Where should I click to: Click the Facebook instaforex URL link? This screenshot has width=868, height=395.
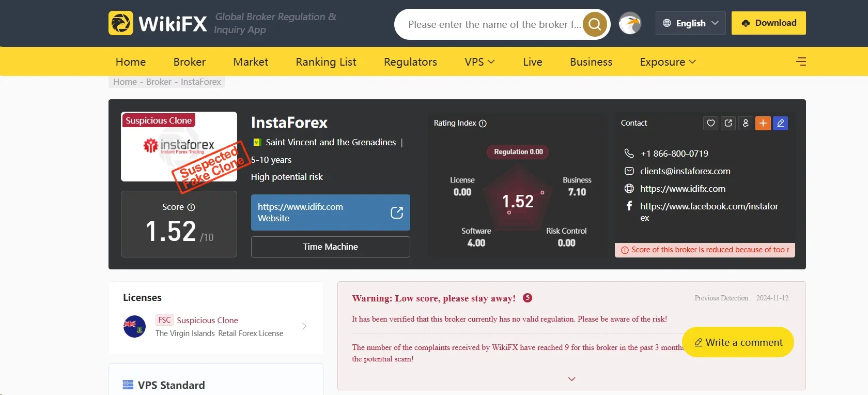click(709, 212)
